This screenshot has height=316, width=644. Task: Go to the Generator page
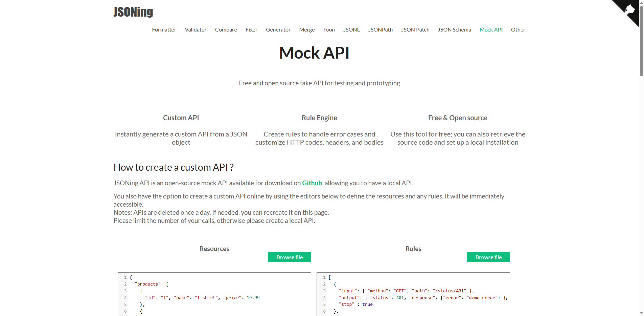click(x=278, y=30)
